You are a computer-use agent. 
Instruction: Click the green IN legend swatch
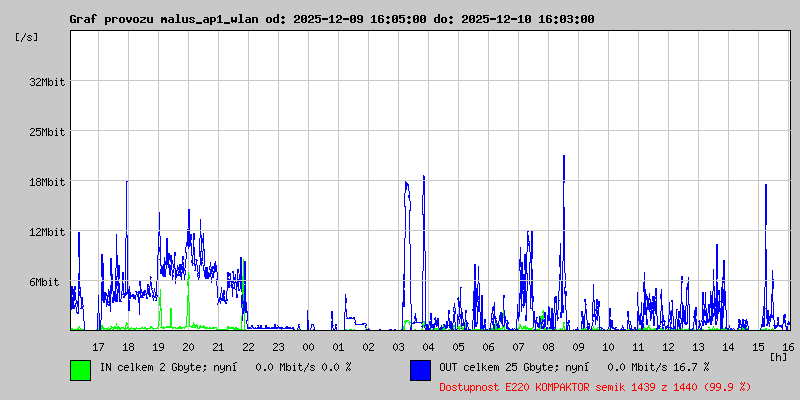click(81, 370)
